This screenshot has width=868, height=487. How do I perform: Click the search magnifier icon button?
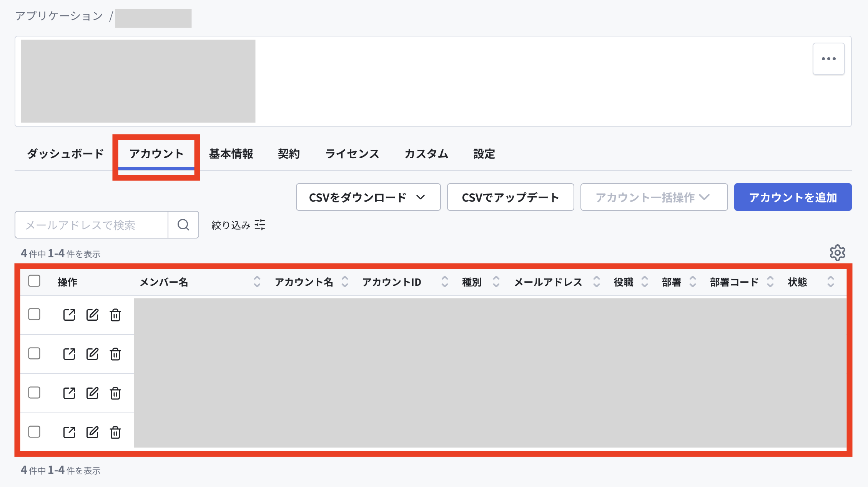(183, 225)
